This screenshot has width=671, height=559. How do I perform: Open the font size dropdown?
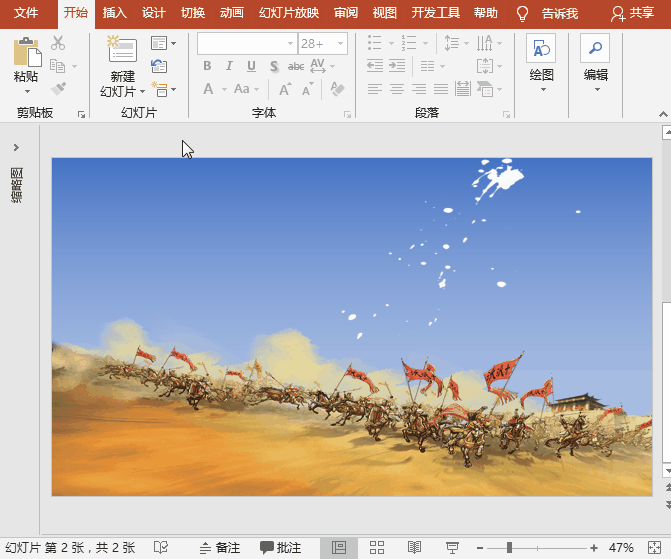341,43
